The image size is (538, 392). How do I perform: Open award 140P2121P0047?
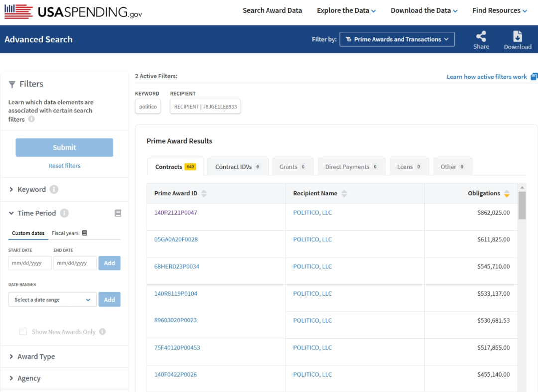[x=176, y=212]
